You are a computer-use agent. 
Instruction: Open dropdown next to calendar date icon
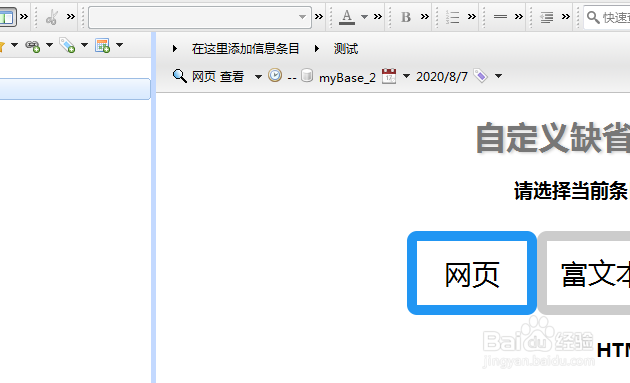coord(407,76)
